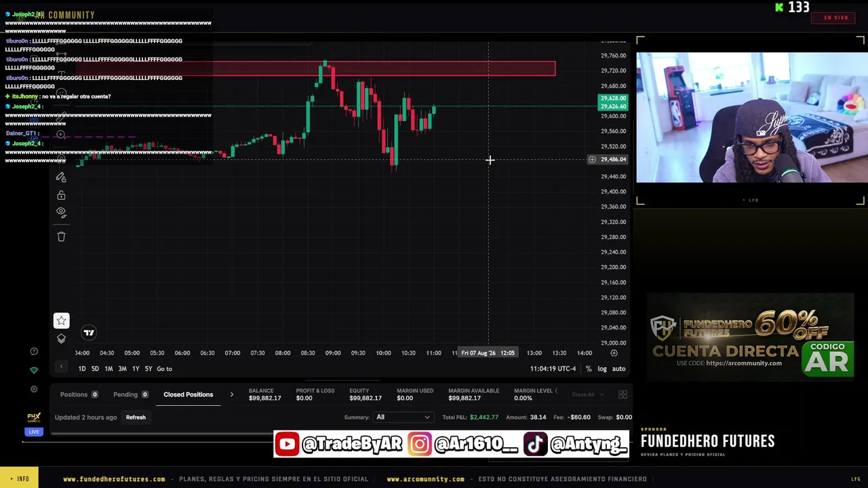Click the FundedHero shield logo in banner

[663, 329]
